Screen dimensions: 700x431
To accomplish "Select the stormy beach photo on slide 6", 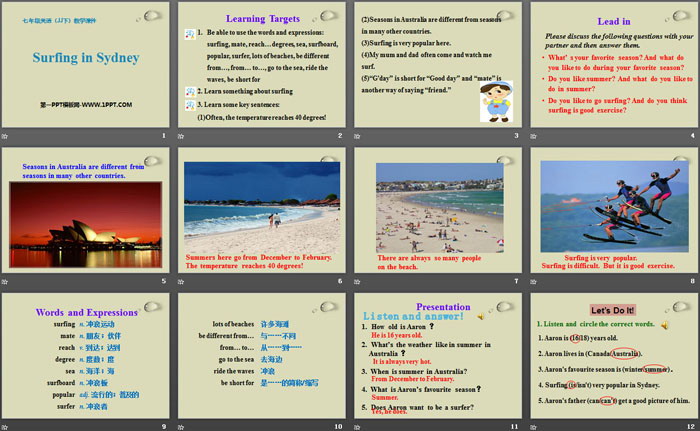I will point(262,206).
